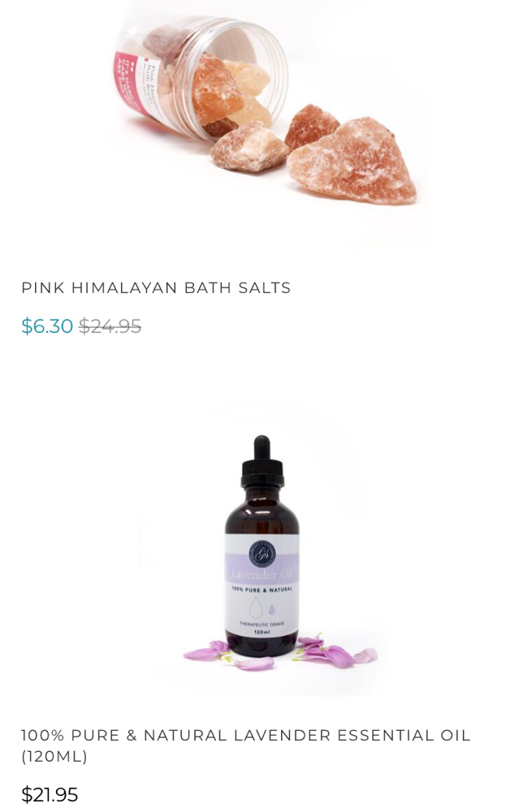Click the $6.30 sale price
The height and width of the screenshot is (812, 523).
[x=47, y=326]
